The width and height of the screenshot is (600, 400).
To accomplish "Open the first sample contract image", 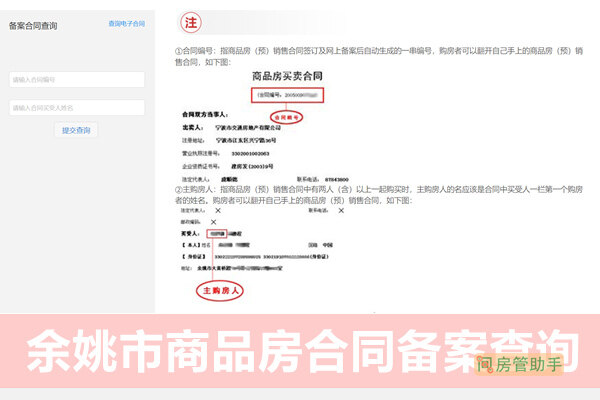I will click(265, 126).
